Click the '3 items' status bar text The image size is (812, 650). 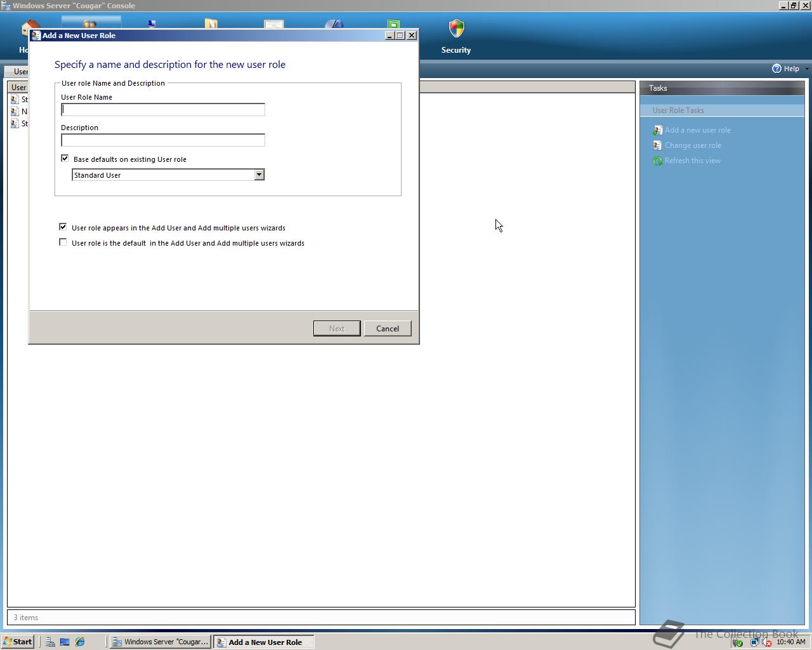pos(26,618)
